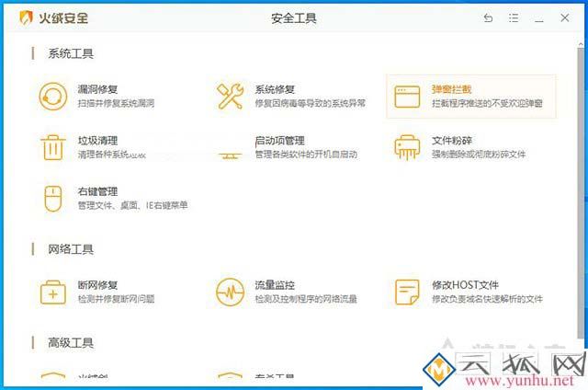Close the 安全工具 window
The height and width of the screenshot is (390, 588).
click(x=565, y=17)
